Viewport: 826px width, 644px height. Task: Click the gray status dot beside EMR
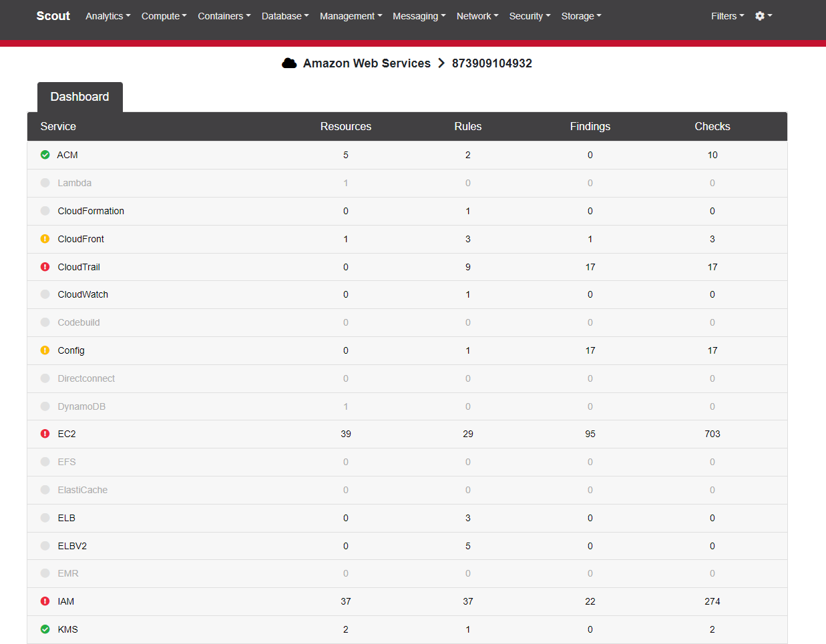point(45,573)
